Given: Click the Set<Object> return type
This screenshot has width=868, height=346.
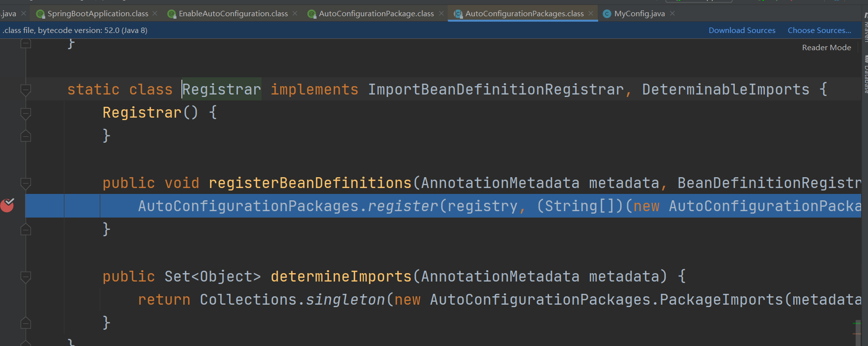Looking at the screenshot, I should click(213, 277).
